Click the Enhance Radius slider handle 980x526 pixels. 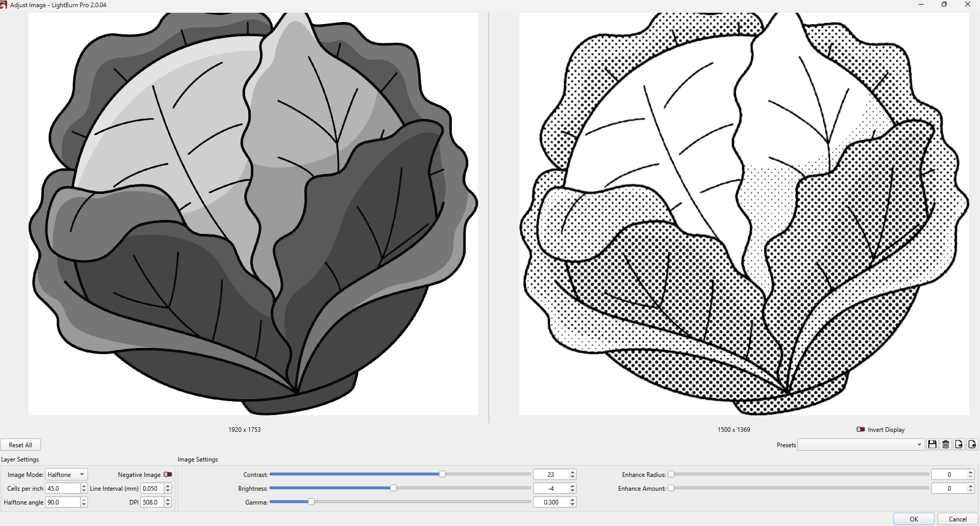[671, 474]
